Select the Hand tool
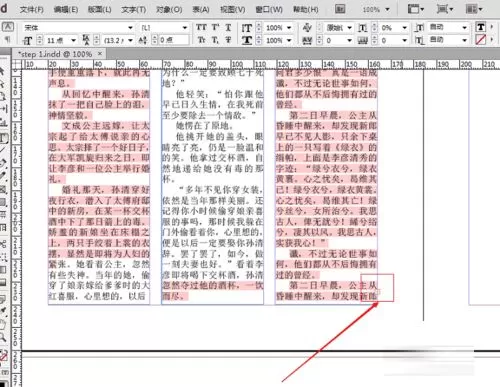Screen dimensions: 500x387 3,324
